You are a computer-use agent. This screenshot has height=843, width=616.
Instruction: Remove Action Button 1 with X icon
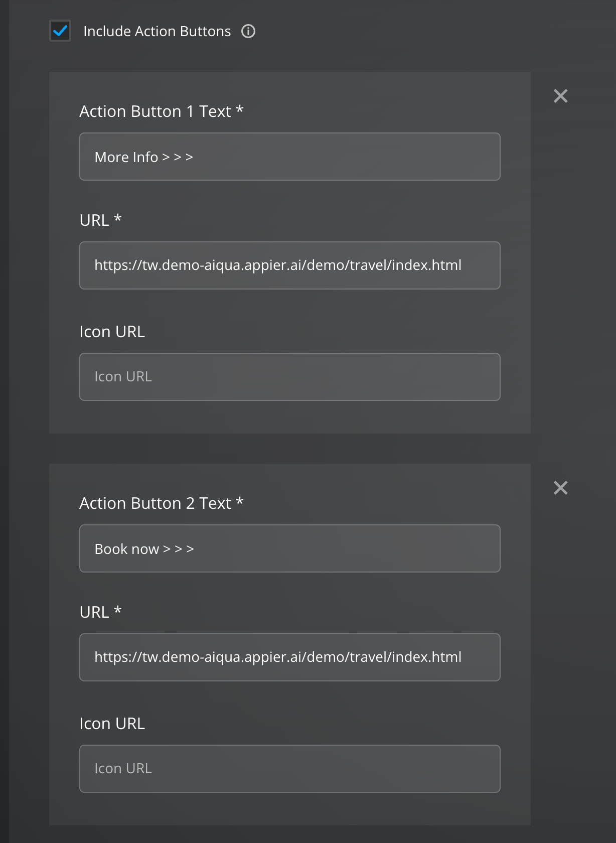point(560,96)
